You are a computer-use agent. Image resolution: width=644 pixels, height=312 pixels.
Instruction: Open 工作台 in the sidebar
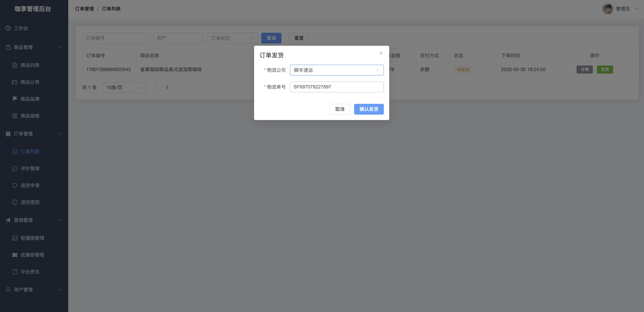tap(34, 28)
